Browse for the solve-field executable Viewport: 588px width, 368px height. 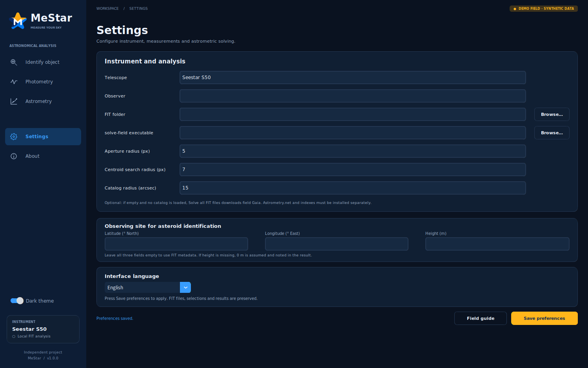552,133
